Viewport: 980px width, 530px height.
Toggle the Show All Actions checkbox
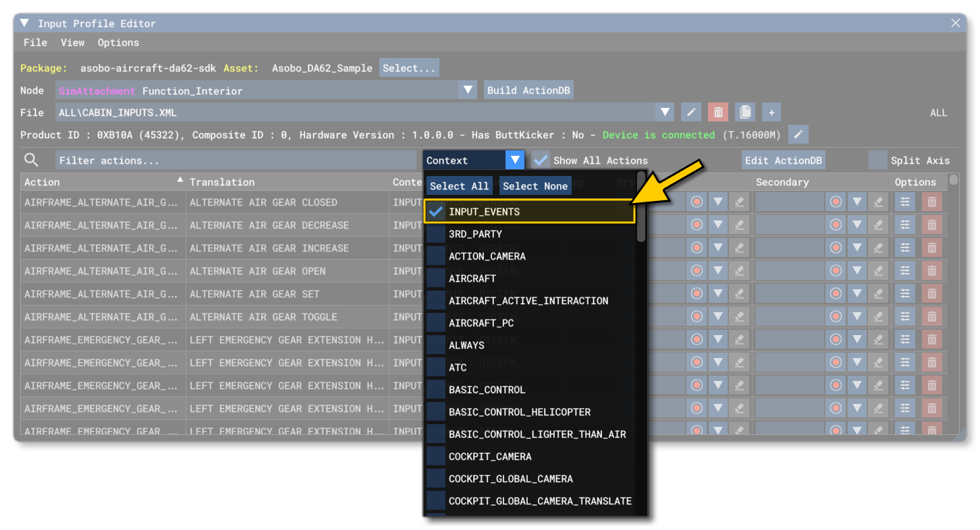tap(541, 160)
